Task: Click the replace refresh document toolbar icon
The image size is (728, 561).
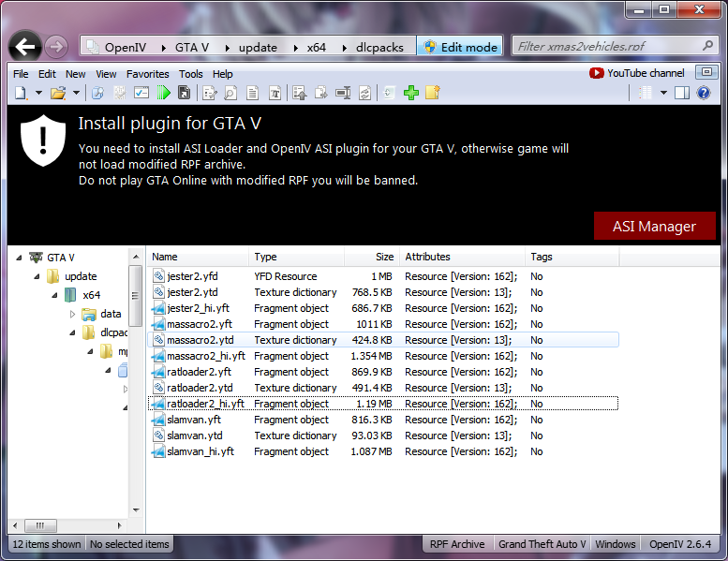Action: coord(364,94)
